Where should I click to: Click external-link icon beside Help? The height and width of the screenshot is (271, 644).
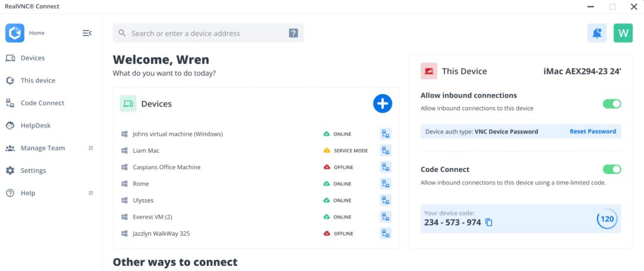90,193
